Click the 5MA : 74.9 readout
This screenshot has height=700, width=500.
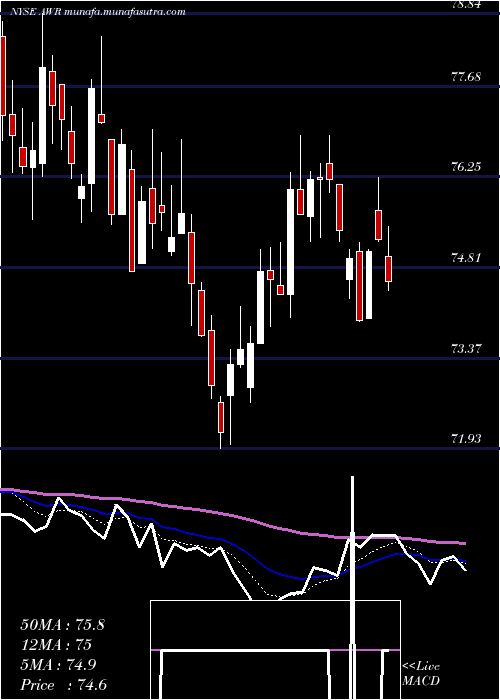[58, 665]
